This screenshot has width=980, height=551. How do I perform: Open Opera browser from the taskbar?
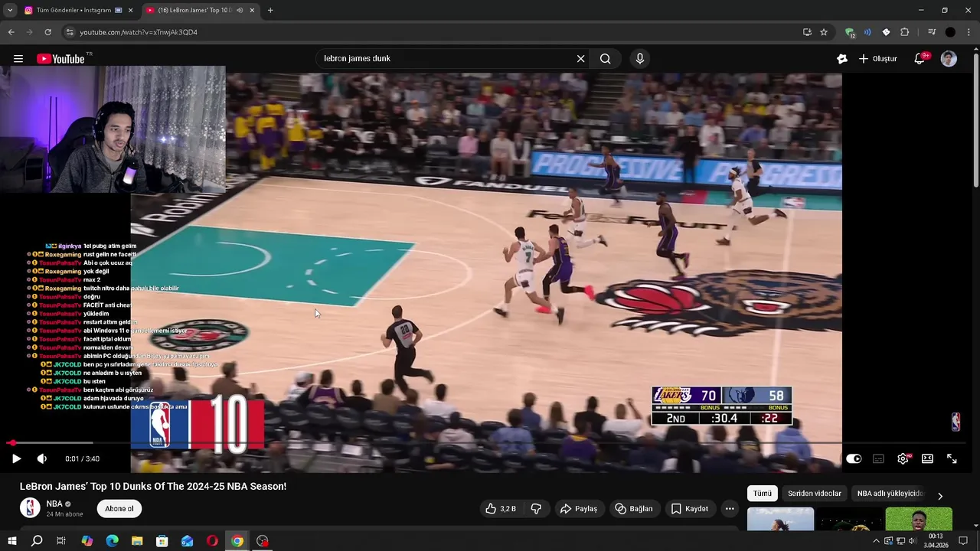tap(212, 541)
